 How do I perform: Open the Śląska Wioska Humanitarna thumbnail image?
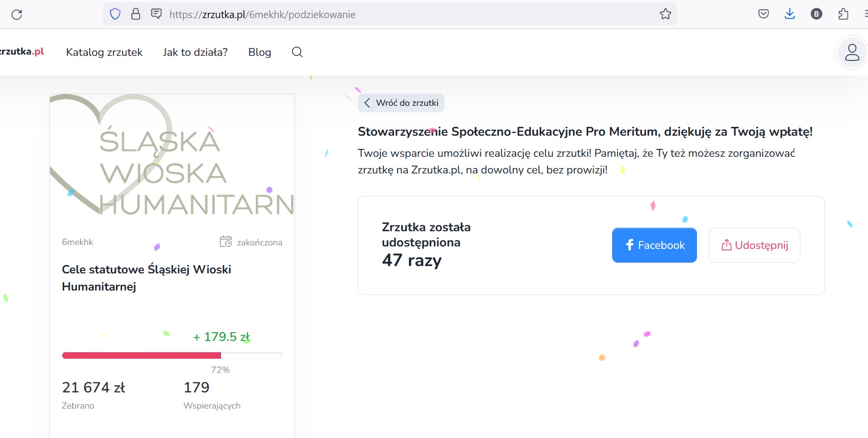[x=172, y=155]
